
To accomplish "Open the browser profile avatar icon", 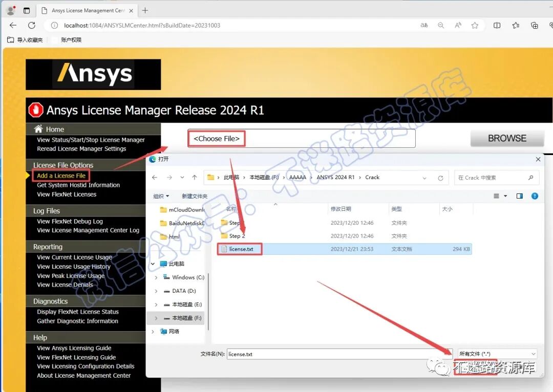I will (x=11, y=10).
